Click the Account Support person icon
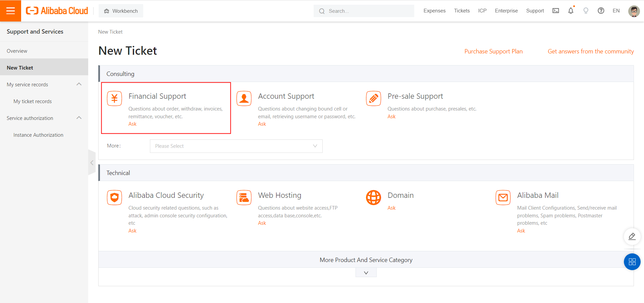This screenshot has width=644, height=303. 244,98
